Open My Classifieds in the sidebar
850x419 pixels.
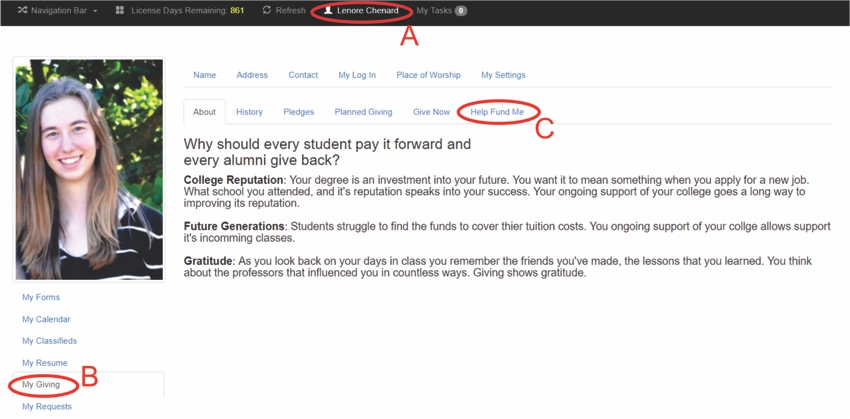[x=49, y=341]
